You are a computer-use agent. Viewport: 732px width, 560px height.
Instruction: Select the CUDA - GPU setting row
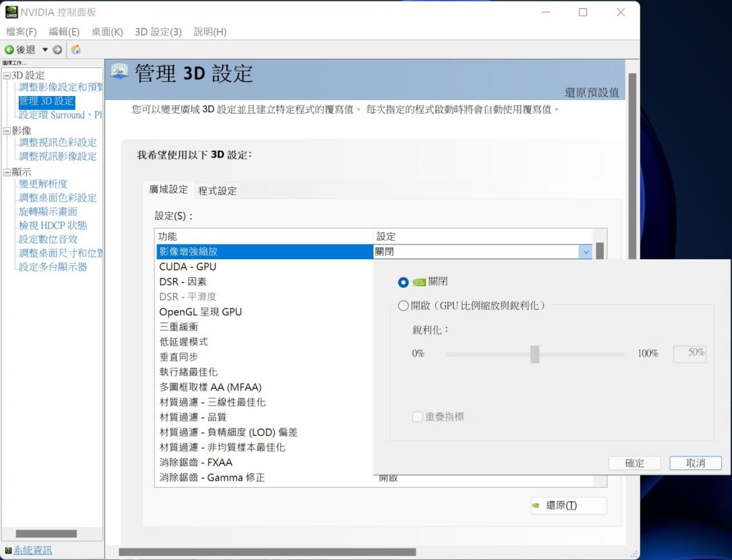(264, 267)
